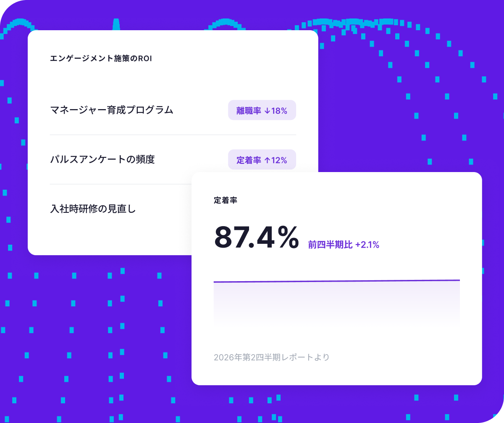Click the up arrow in 定着率 badge
The image size is (504, 423).
pos(267,160)
